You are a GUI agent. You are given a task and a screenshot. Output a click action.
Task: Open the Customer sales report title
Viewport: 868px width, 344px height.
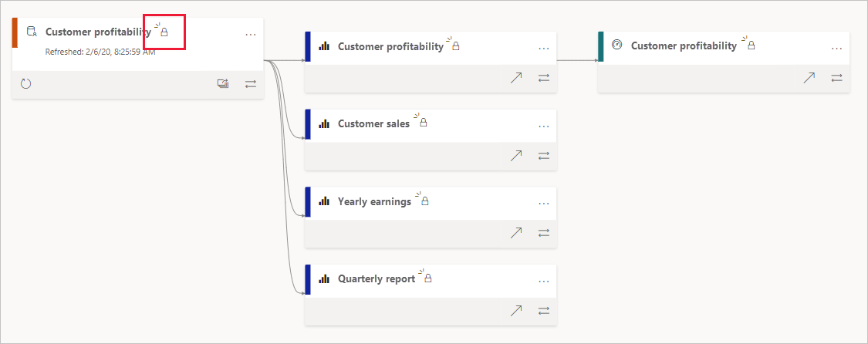pyautogui.click(x=373, y=124)
